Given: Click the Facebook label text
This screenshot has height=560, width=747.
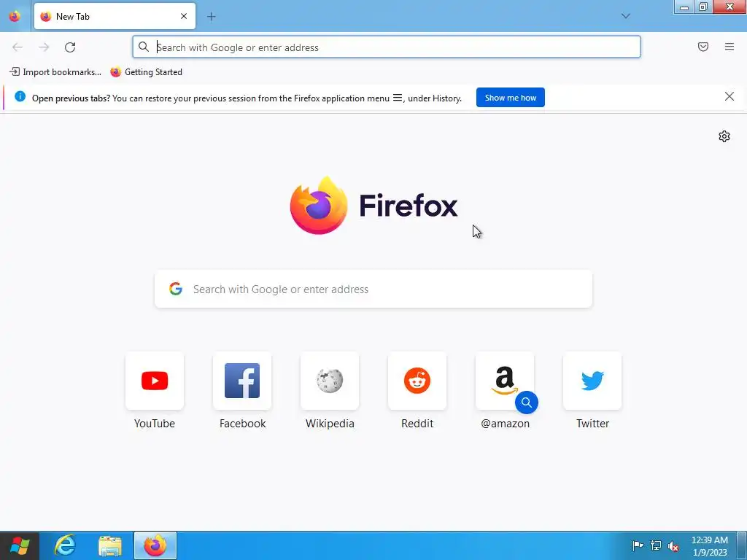Looking at the screenshot, I should 242,424.
